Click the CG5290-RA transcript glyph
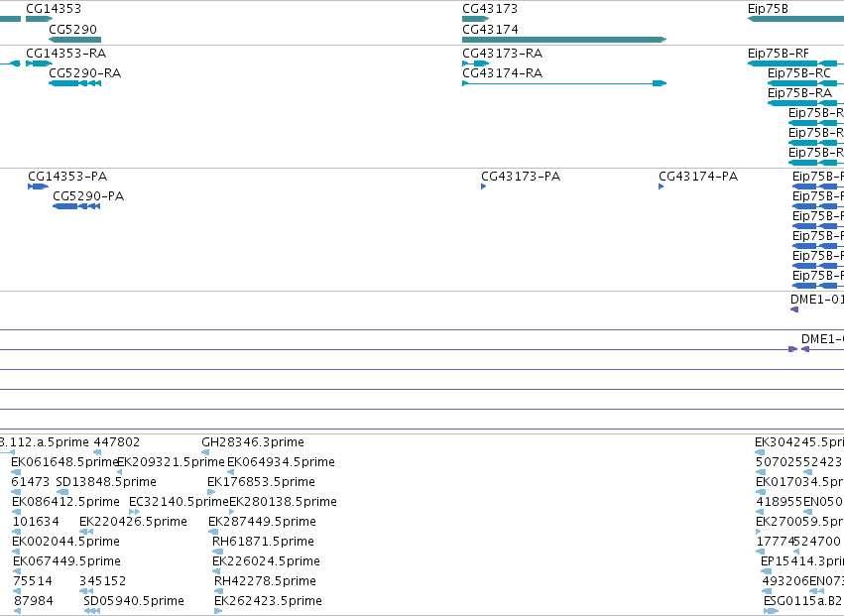Image resolution: width=844 pixels, height=616 pixels. 74,83
